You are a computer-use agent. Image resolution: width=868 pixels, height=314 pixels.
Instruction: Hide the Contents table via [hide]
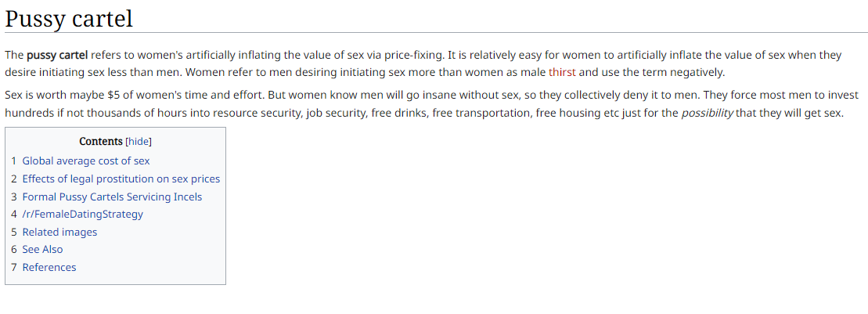coord(139,141)
